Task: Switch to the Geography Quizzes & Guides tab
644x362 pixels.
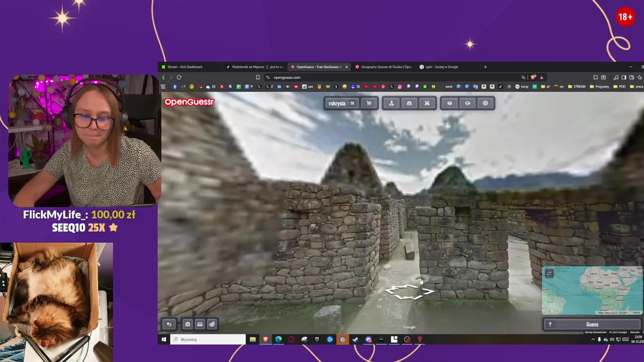Action: pyautogui.click(x=383, y=67)
